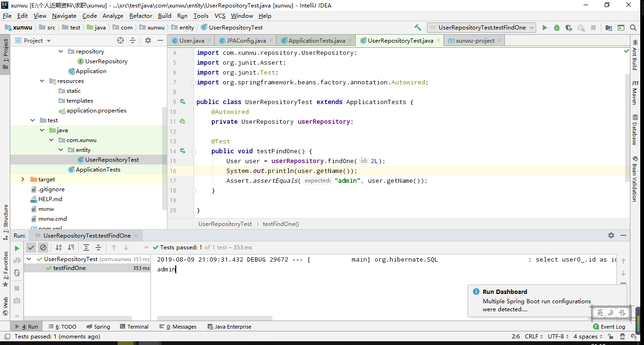Toggle 'Ignore' filter in test runner toolbar
This screenshot has height=345, width=644.
(43, 247)
